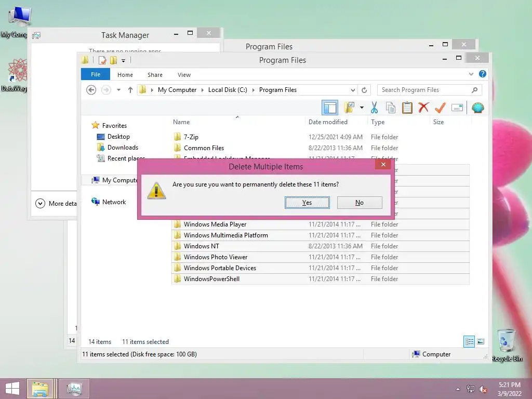Open the Windows Start button

coord(12,389)
